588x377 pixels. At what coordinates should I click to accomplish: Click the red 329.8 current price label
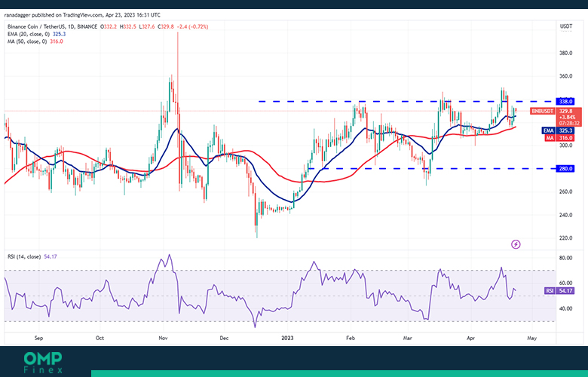[565, 112]
